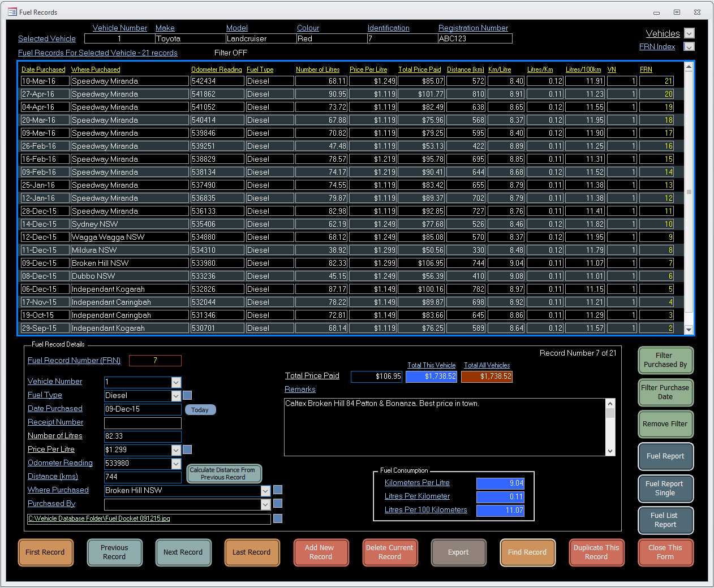This screenshot has width=714, height=588.
Task: Click Calculate Distance From Previous Record
Action: 224,473
